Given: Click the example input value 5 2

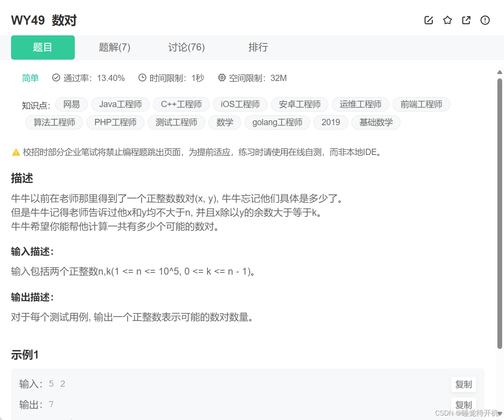Looking at the screenshot, I should [x=57, y=384].
